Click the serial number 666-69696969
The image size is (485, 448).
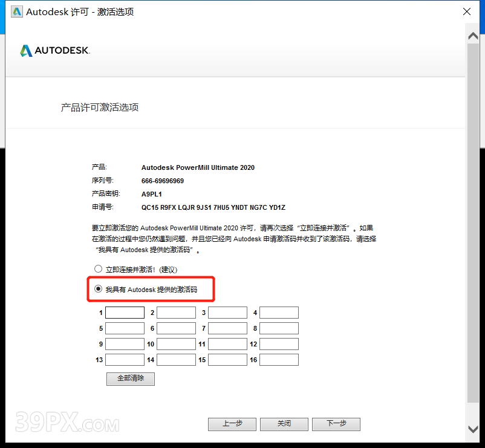click(163, 181)
